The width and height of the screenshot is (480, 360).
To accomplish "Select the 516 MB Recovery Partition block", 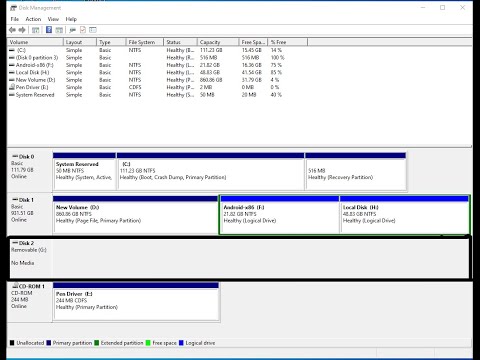I will coord(356,172).
